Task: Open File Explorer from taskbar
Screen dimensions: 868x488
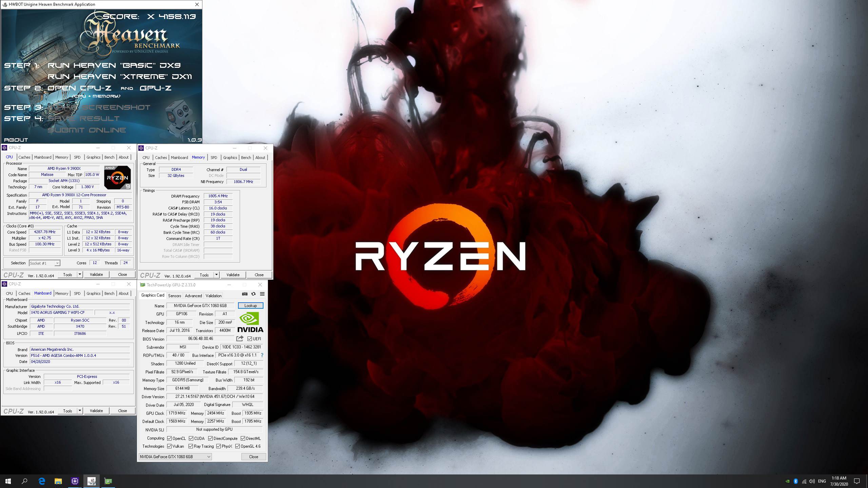Action: [58, 481]
